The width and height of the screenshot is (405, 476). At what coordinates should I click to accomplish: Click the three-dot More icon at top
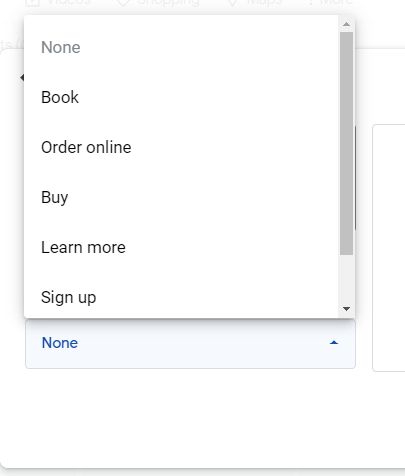click(x=310, y=2)
